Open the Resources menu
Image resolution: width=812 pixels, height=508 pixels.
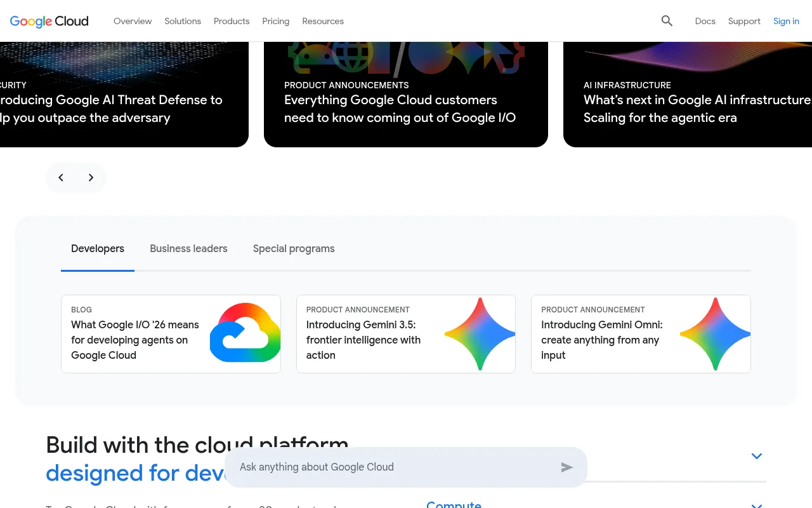323,21
